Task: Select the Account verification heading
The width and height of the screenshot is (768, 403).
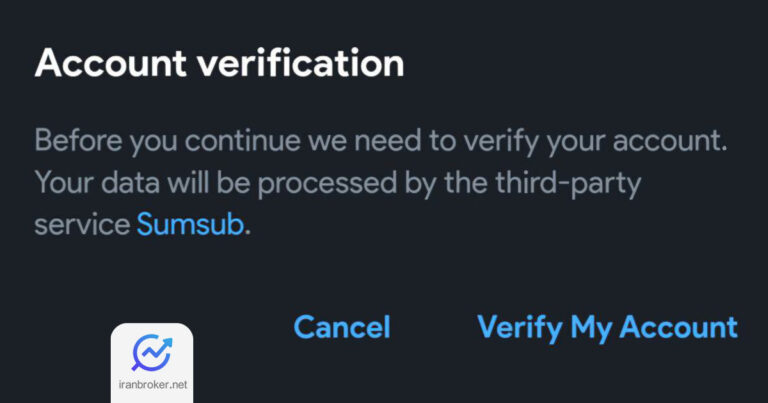Action: (219, 63)
